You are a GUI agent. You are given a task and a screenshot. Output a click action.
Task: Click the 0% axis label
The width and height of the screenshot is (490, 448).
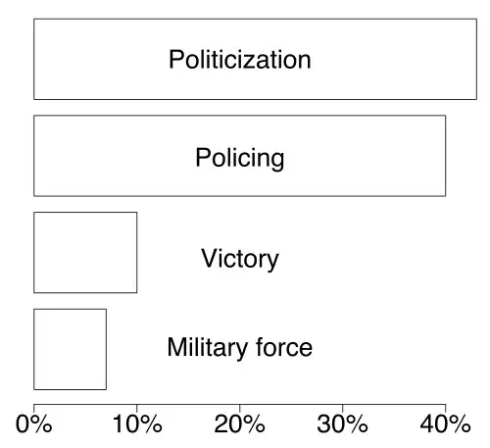coord(33,424)
